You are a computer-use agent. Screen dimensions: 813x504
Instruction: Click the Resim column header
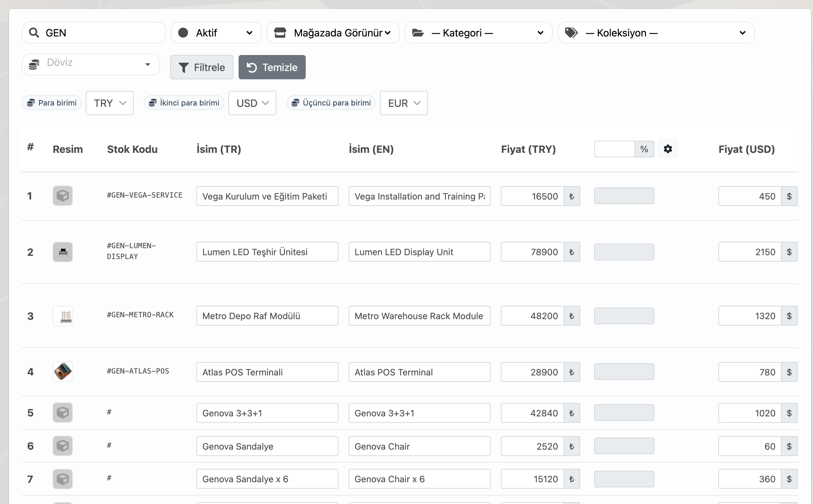point(68,149)
